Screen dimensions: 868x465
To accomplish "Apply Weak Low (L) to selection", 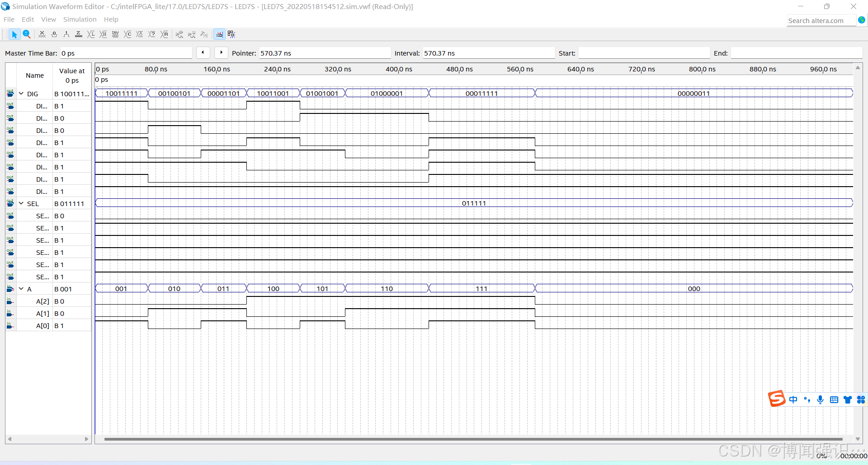I will click(91, 34).
